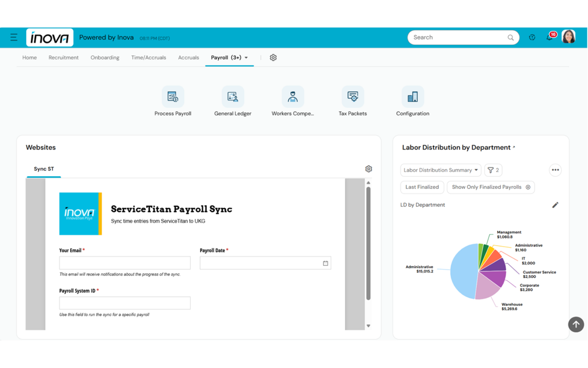Click the ServiceTitan Payroll Sync Inova logo
588x368 pixels.
click(80, 213)
